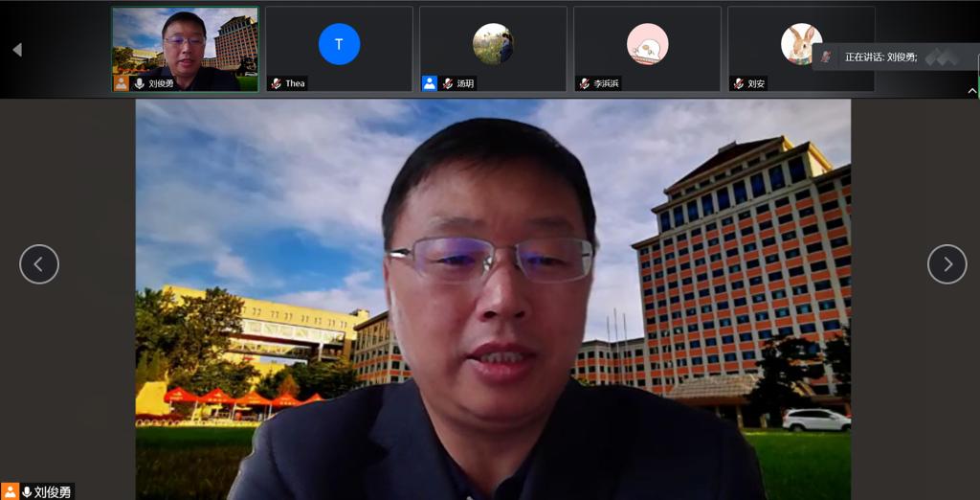The height and width of the screenshot is (500, 980).
Task: Collapse the thumbnail strip using top-right chevron
Action: tap(972, 91)
